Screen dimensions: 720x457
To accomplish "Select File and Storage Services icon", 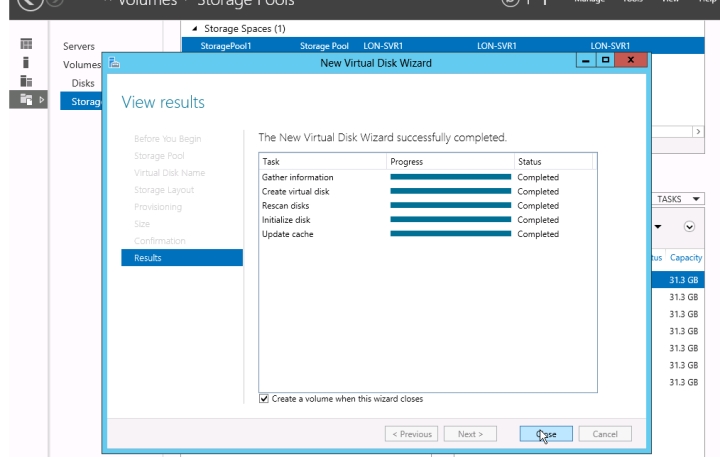I will [27, 99].
